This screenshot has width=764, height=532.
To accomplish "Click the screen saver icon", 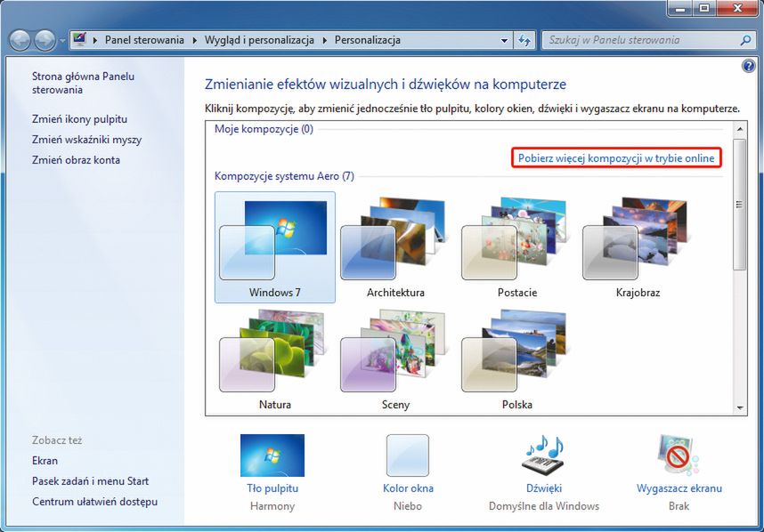I will [x=679, y=455].
